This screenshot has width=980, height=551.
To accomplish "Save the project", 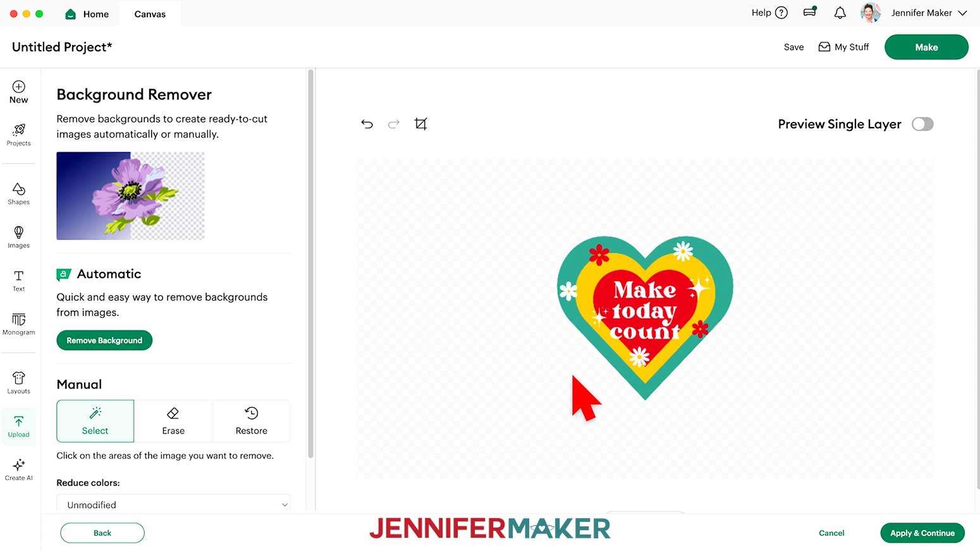I will click(x=793, y=47).
